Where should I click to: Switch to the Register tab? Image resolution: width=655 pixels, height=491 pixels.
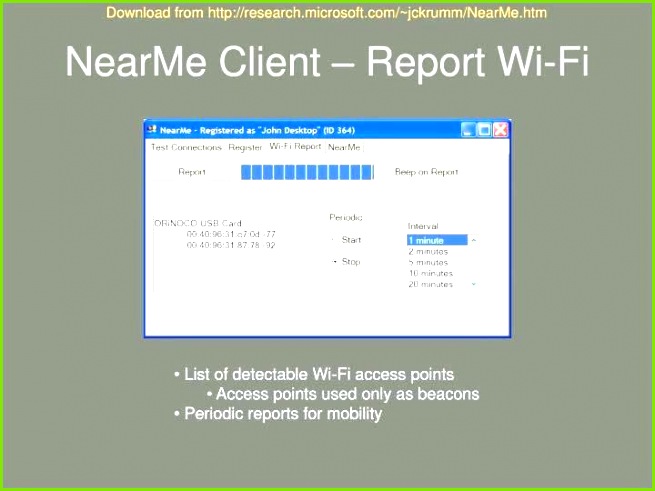click(x=245, y=147)
